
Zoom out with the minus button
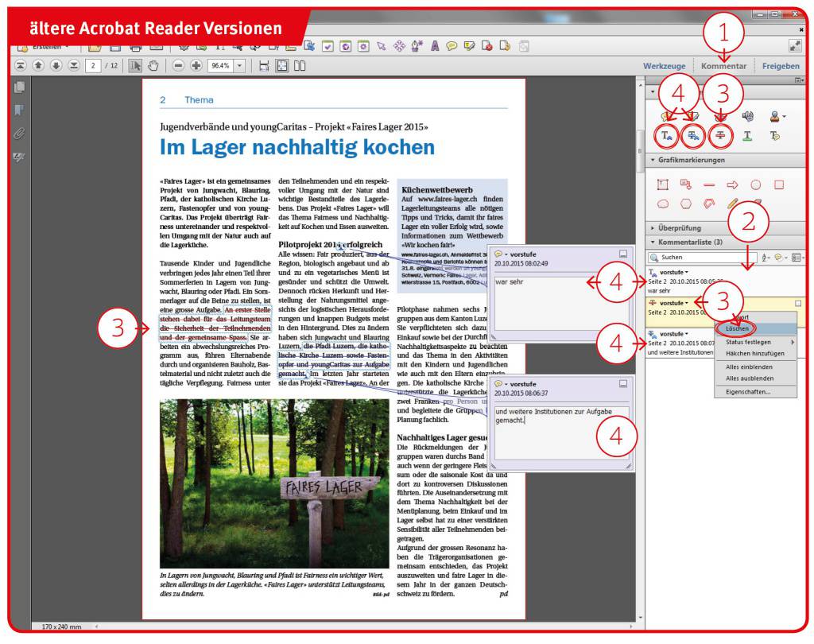tap(178, 66)
